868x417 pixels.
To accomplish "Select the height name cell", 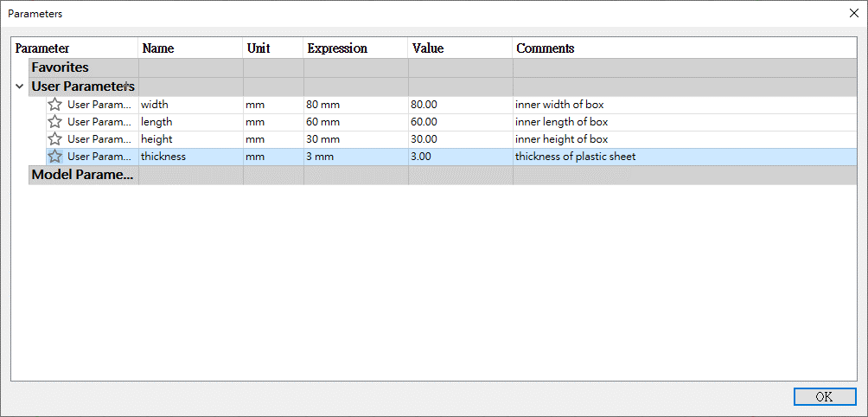I will [x=189, y=139].
